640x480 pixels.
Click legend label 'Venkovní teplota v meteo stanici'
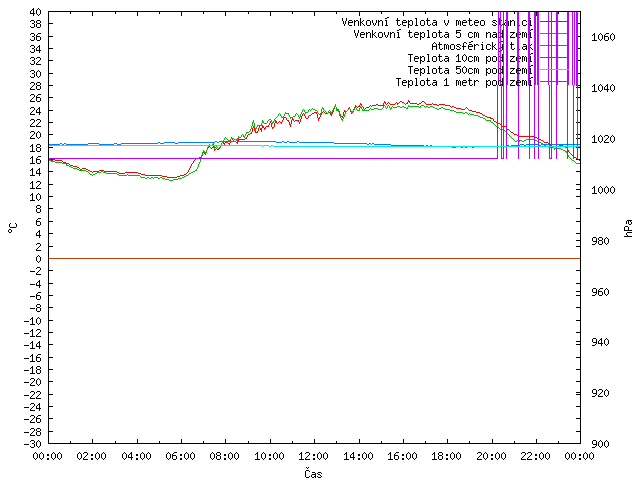point(437,22)
